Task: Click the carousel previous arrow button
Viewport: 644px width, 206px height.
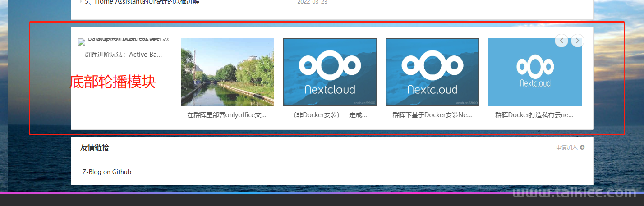Action: (561, 41)
